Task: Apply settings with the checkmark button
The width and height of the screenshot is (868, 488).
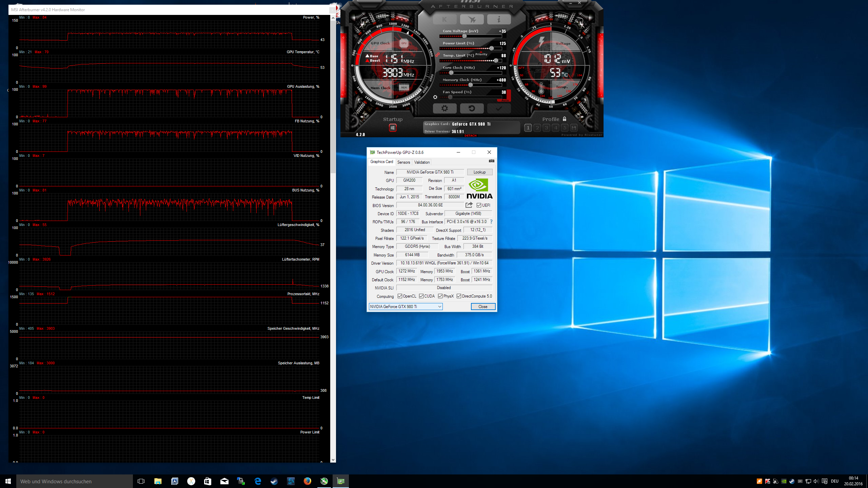Action: pyautogui.click(x=498, y=108)
